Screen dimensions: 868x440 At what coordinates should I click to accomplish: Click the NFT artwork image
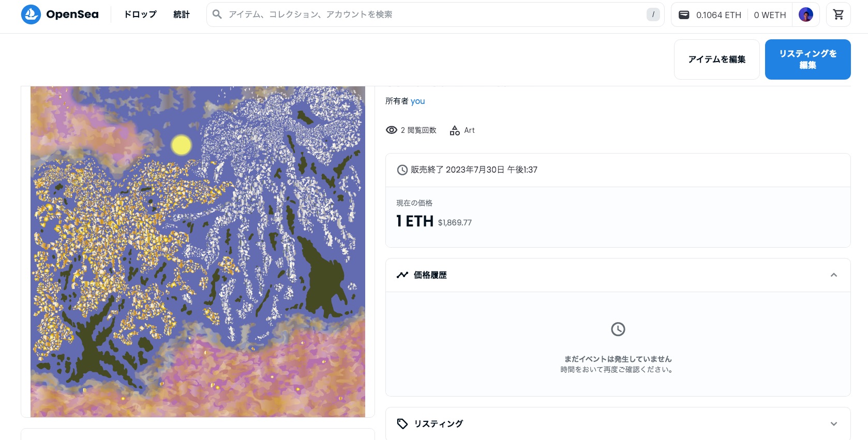pyautogui.click(x=198, y=252)
